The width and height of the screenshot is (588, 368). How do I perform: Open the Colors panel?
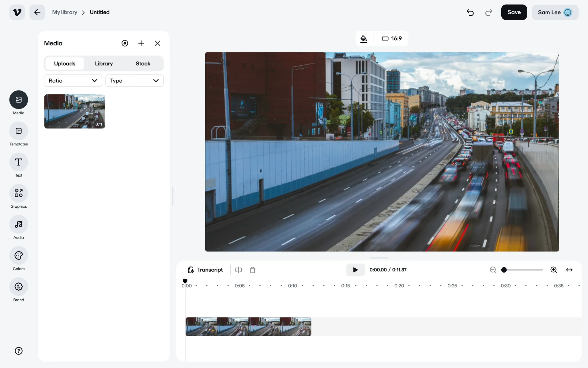click(19, 256)
